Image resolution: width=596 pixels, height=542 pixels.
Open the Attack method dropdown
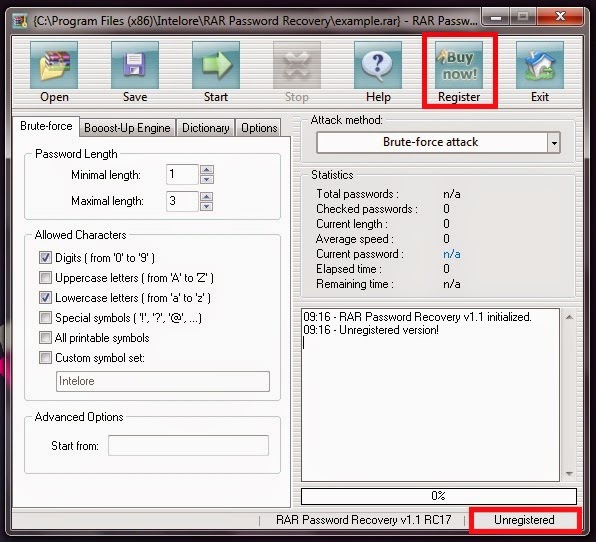pyautogui.click(x=554, y=143)
